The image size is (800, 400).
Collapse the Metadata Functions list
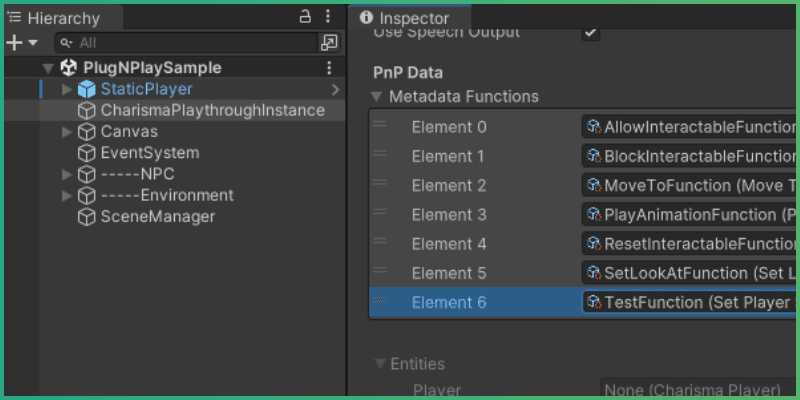click(377, 97)
